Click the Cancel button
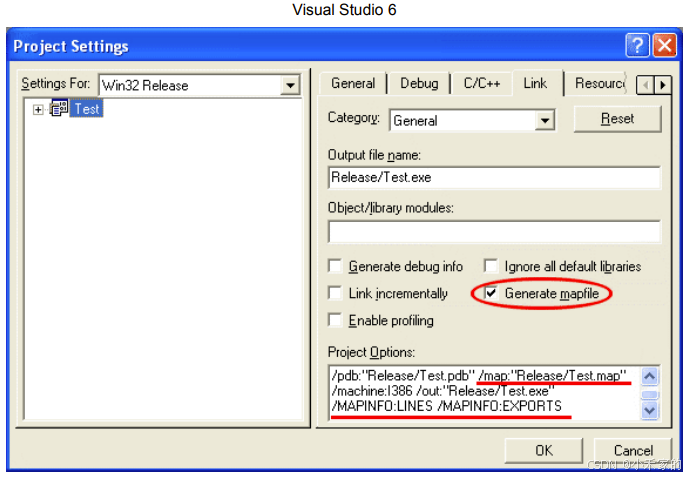This screenshot has width=691, height=479. 633,450
